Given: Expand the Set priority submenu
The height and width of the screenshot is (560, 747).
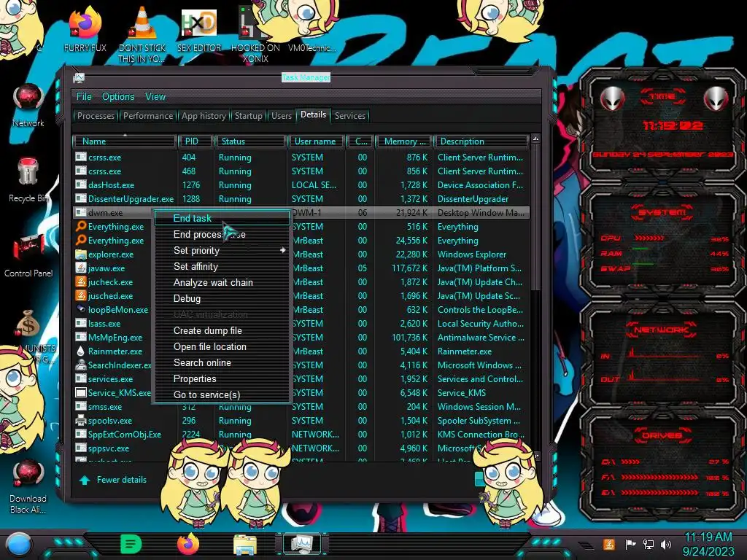Looking at the screenshot, I should 222,251.
